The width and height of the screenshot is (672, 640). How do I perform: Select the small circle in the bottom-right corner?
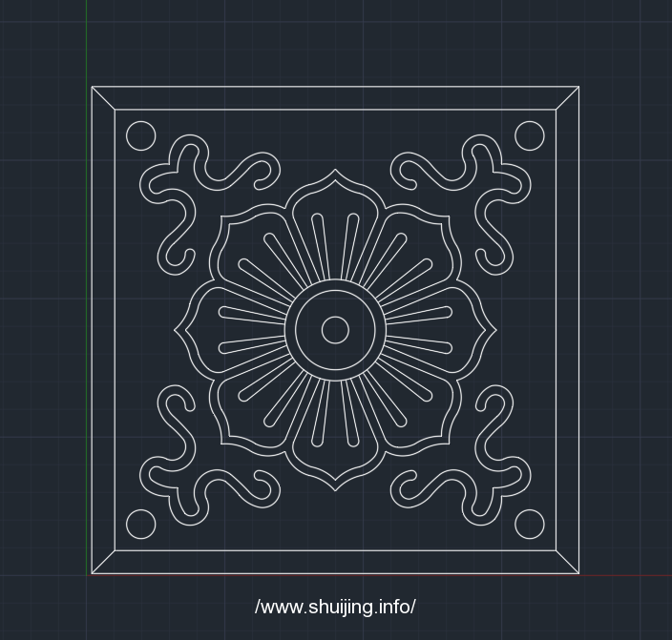pyautogui.click(x=530, y=524)
